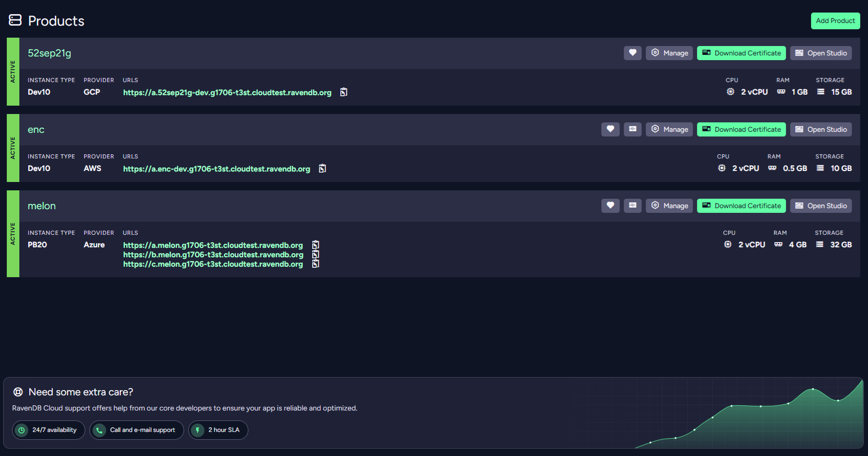Click the Dev10 instance type for 52sep21g

[x=39, y=92]
